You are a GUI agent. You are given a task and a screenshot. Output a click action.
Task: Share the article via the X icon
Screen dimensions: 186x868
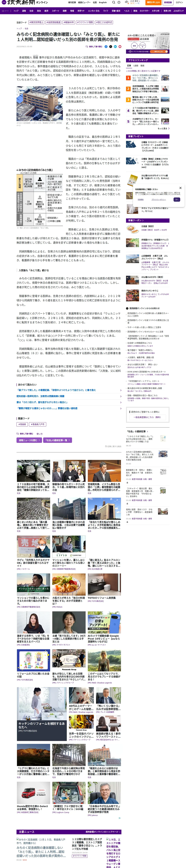pyautogui.click(x=111, y=46)
